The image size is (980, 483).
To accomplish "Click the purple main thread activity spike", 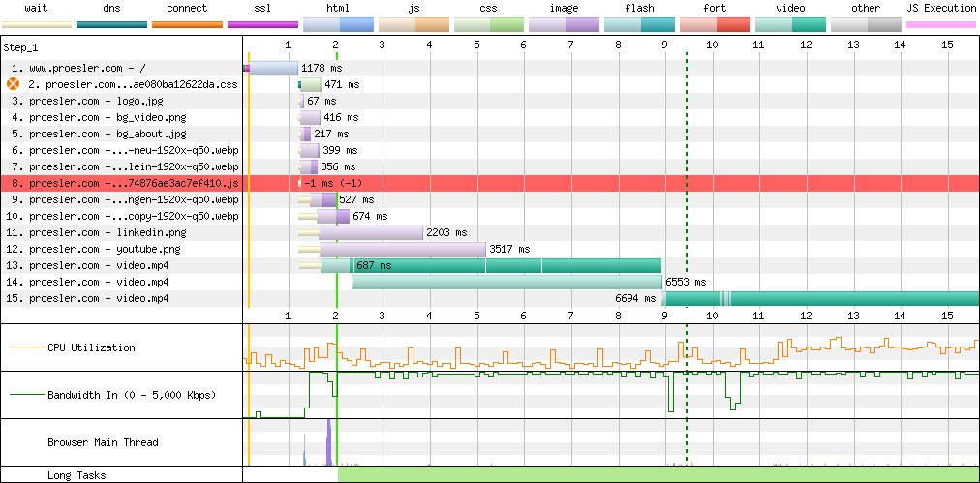I will coord(328,442).
